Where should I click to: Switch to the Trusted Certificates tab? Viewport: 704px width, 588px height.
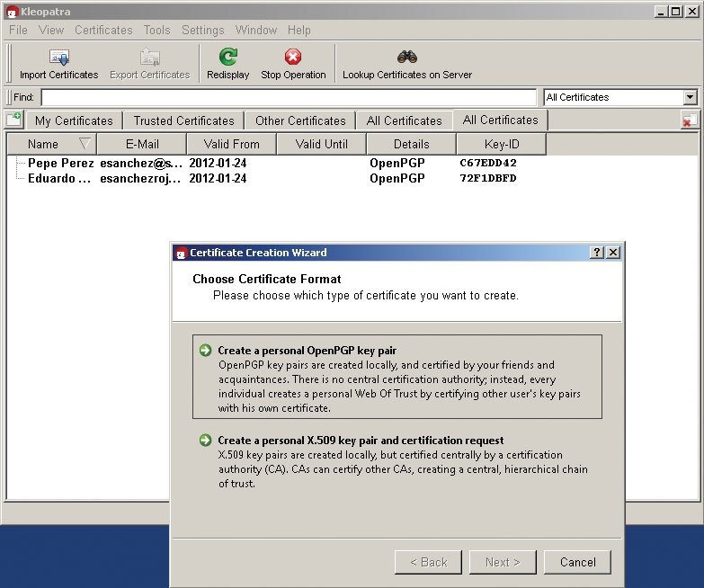pyautogui.click(x=183, y=120)
